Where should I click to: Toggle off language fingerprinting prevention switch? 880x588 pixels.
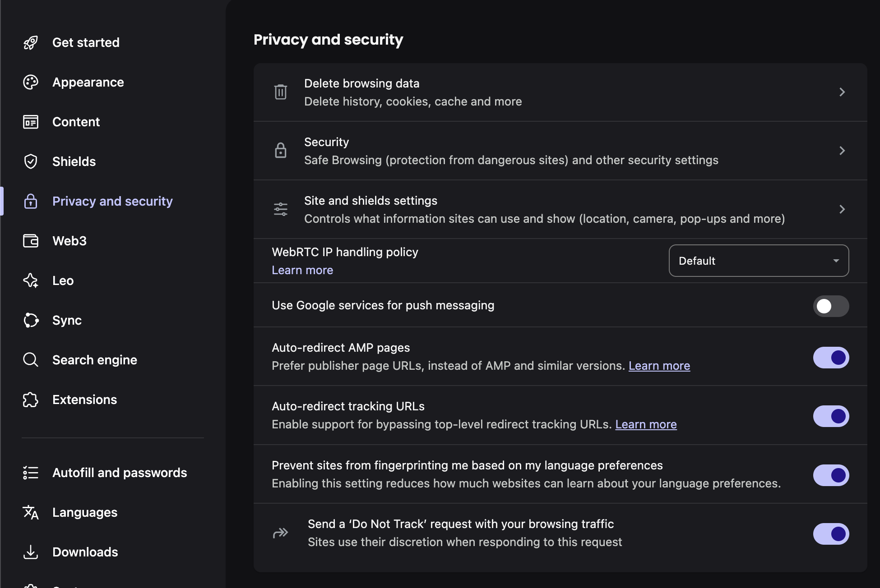pos(831,475)
